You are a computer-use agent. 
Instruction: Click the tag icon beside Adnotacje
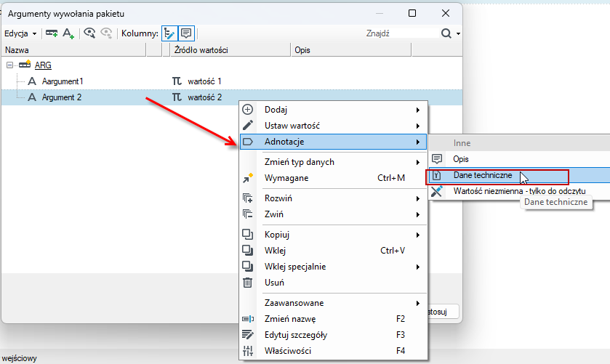click(248, 142)
